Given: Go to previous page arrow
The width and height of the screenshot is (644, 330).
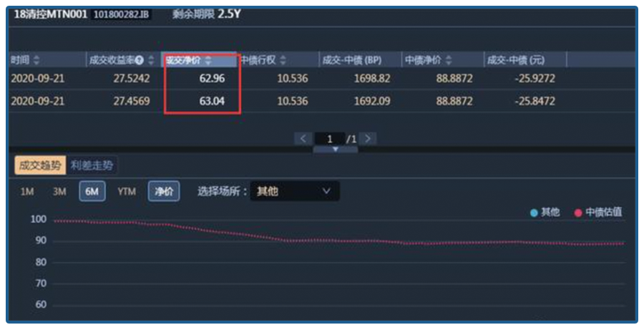Looking at the screenshot, I should point(303,139).
